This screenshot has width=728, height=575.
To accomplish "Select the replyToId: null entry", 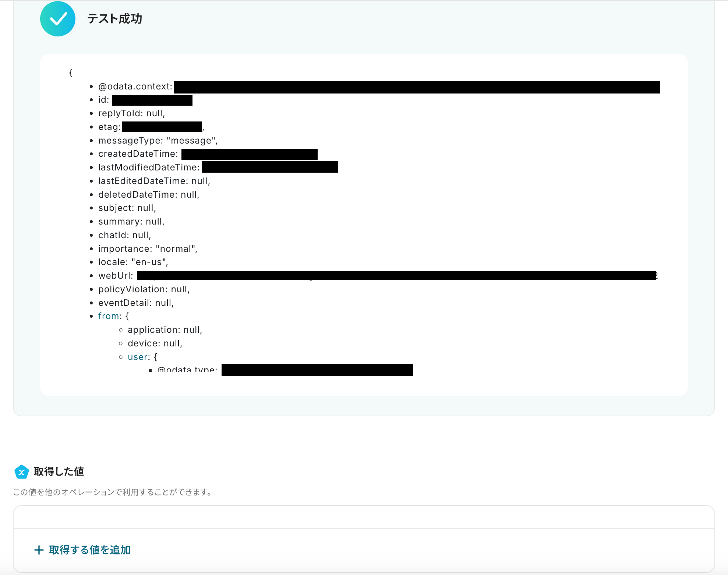I will pos(131,113).
